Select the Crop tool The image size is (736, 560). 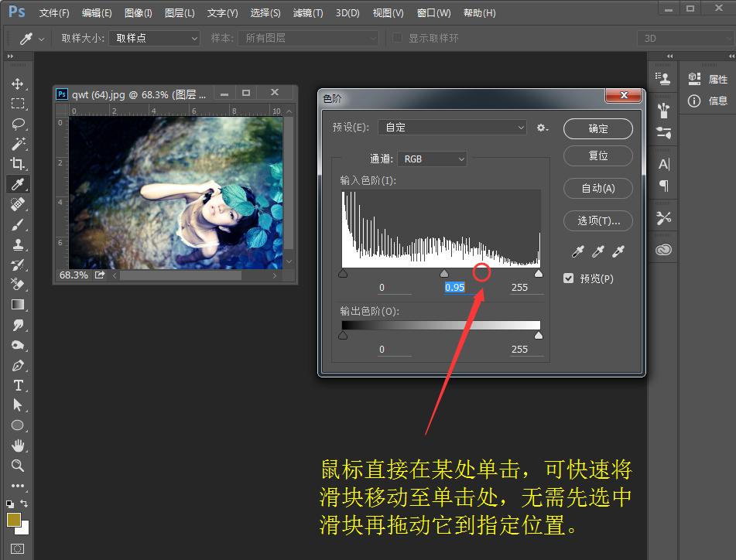18,164
